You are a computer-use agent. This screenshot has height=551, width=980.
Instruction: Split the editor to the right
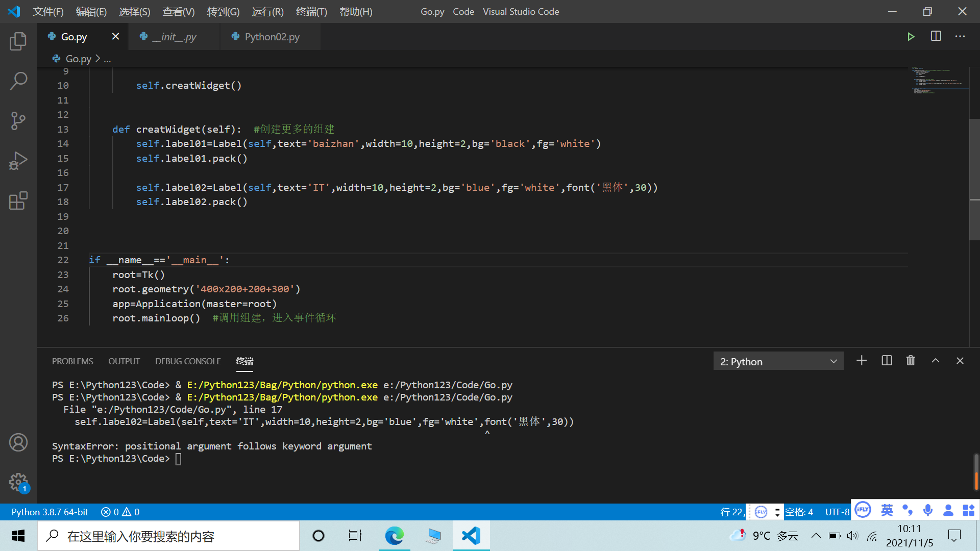(936, 36)
